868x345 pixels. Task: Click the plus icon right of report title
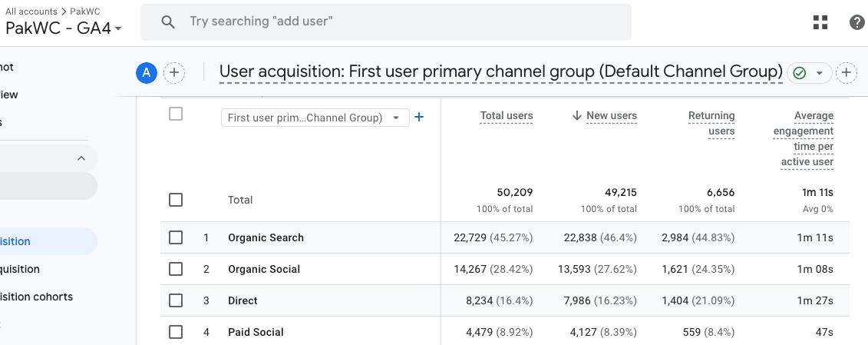(846, 73)
